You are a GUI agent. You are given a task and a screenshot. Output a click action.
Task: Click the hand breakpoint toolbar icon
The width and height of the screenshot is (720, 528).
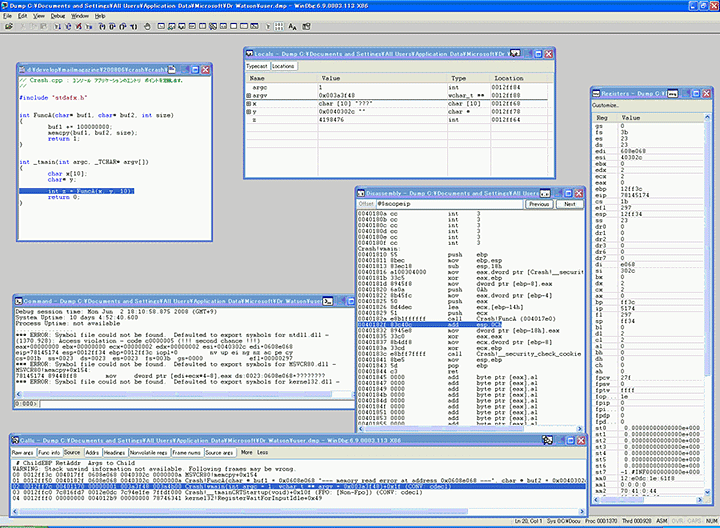pos(147,27)
